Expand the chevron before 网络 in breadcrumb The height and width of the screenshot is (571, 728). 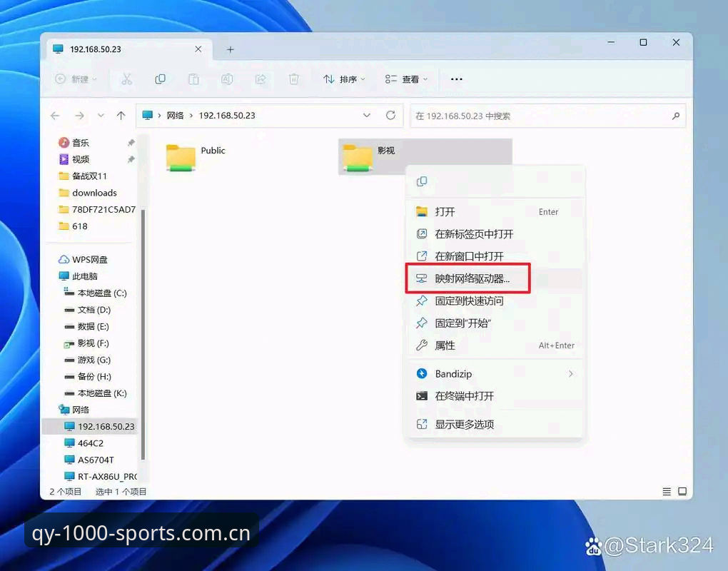[x=159, y=116]
